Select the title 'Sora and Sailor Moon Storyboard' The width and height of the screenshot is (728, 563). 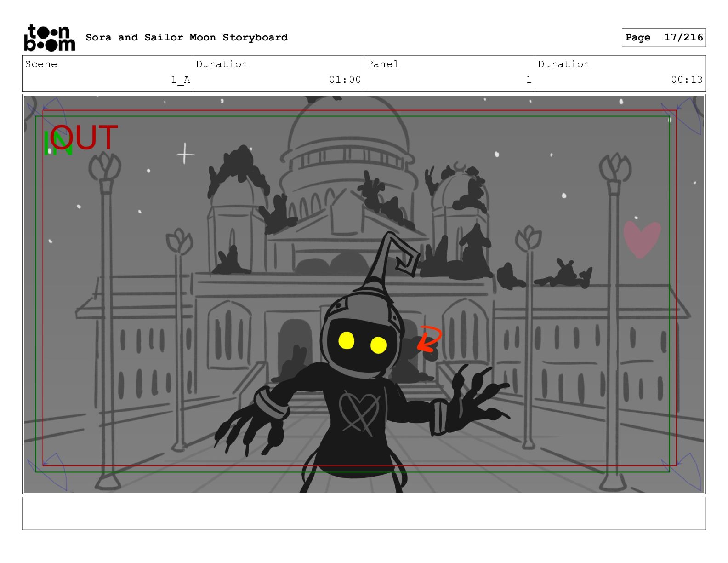tap(187, 37)
